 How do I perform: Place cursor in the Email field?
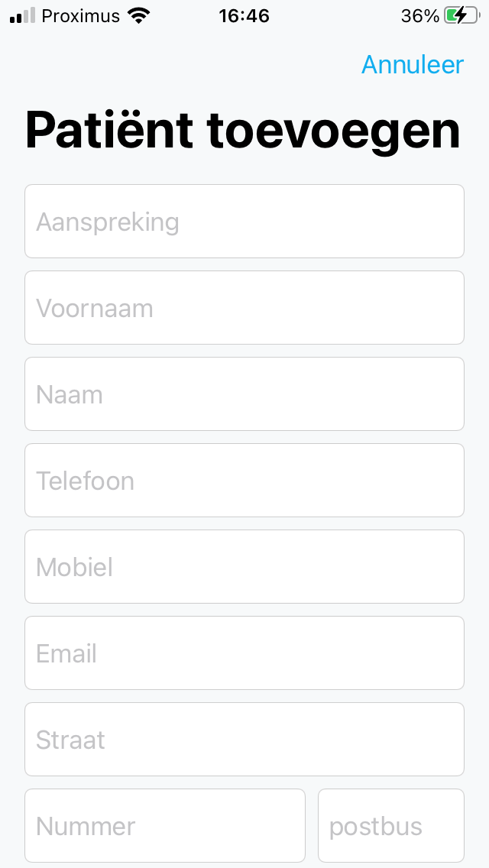(244, 653)
